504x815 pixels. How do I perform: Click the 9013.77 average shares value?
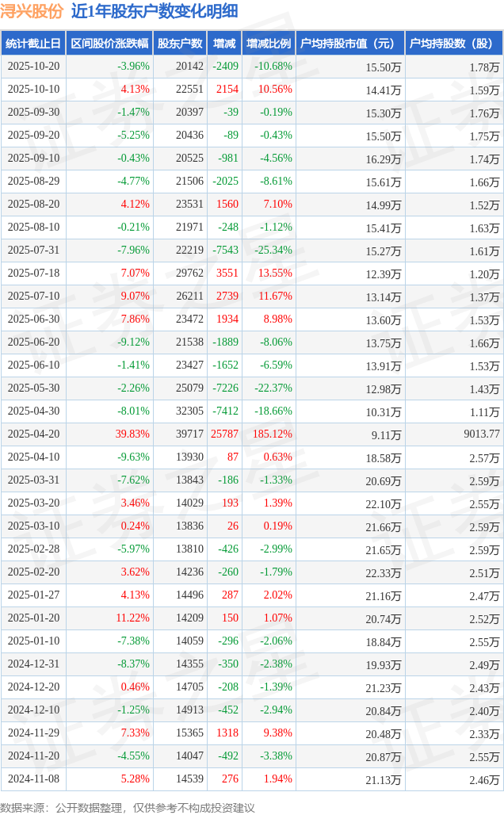click(x=477, y=434)
